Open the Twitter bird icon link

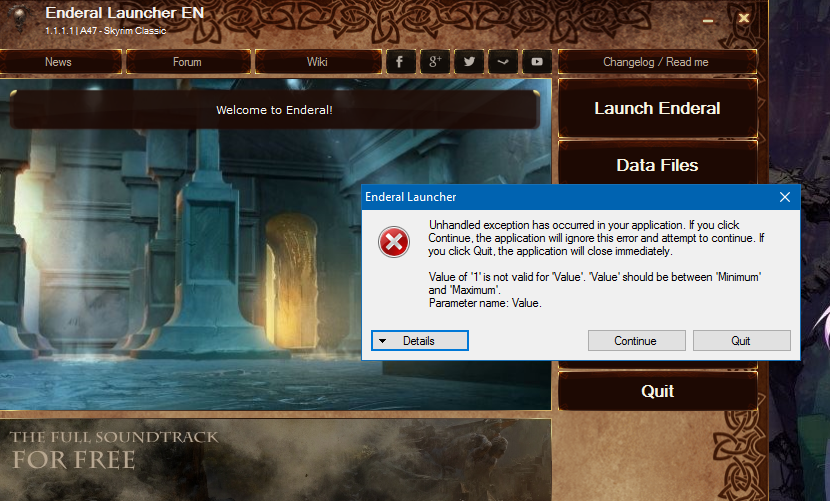(468, 62)
